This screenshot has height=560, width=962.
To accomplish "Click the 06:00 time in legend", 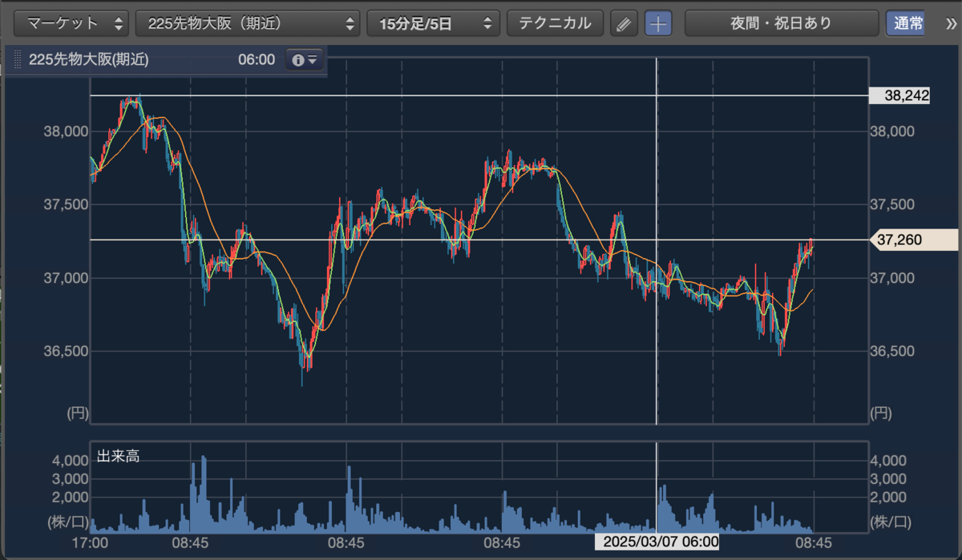I will coord(257,60).
